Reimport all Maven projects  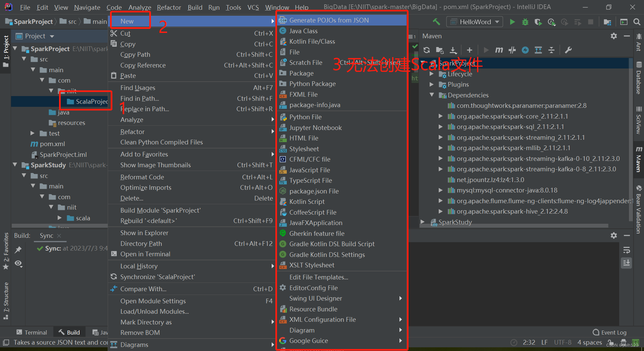tap(427, 50)
